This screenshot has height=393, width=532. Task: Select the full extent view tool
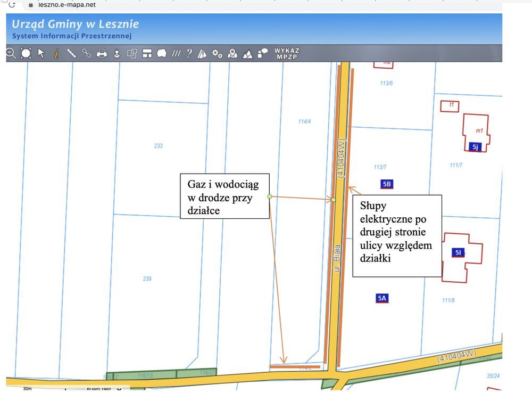[26, 53]
